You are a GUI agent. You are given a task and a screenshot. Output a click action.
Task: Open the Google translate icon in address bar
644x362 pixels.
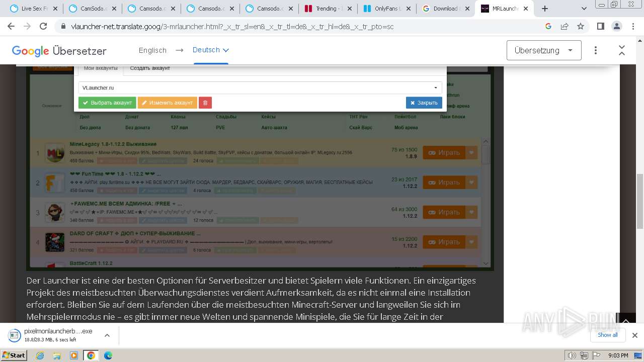coord(548,27)
